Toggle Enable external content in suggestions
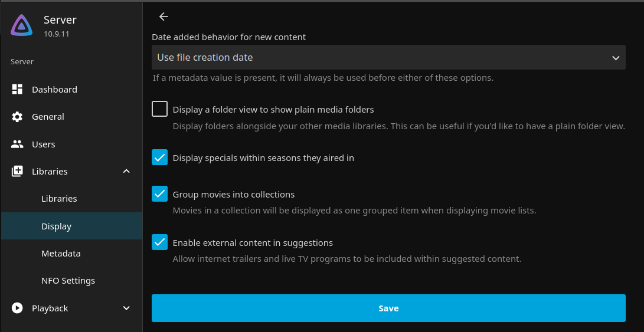Image resolution: width=644 pixels, height=332 pixels. (159, 242)
